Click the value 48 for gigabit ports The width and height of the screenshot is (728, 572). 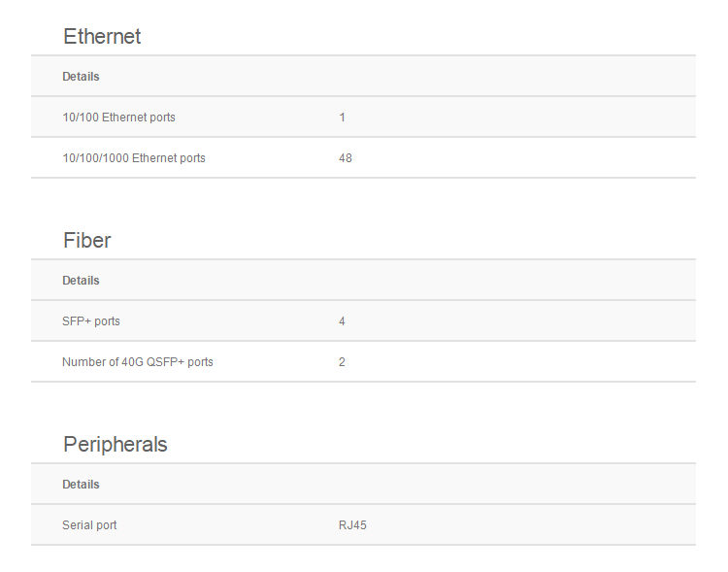[x=346, y=158]
